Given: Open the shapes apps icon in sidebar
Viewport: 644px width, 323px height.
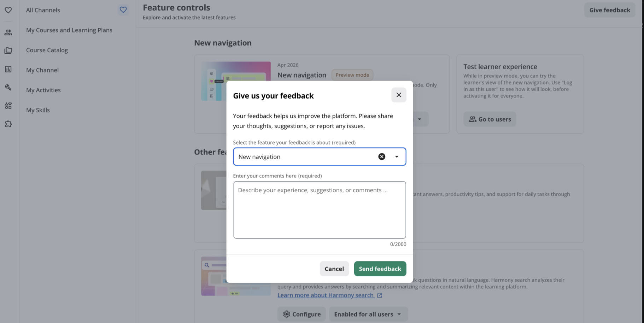Looking at the screenshot, I should pos(8,106).
